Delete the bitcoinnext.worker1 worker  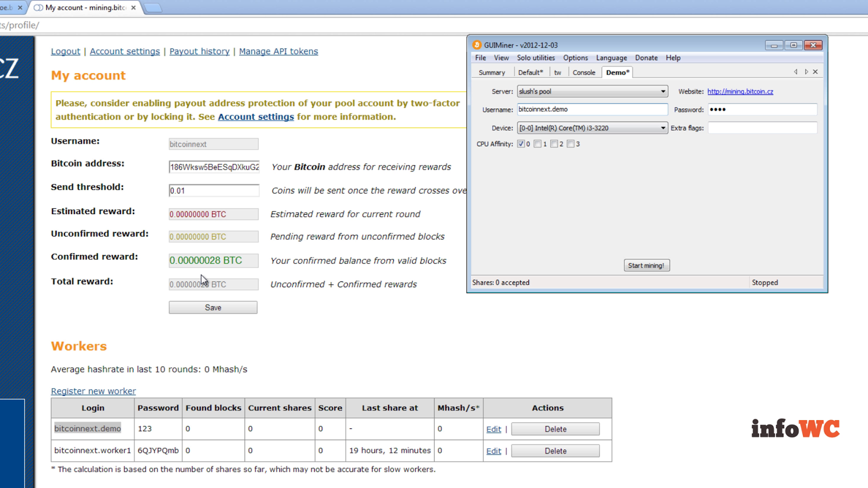(556, 451)
